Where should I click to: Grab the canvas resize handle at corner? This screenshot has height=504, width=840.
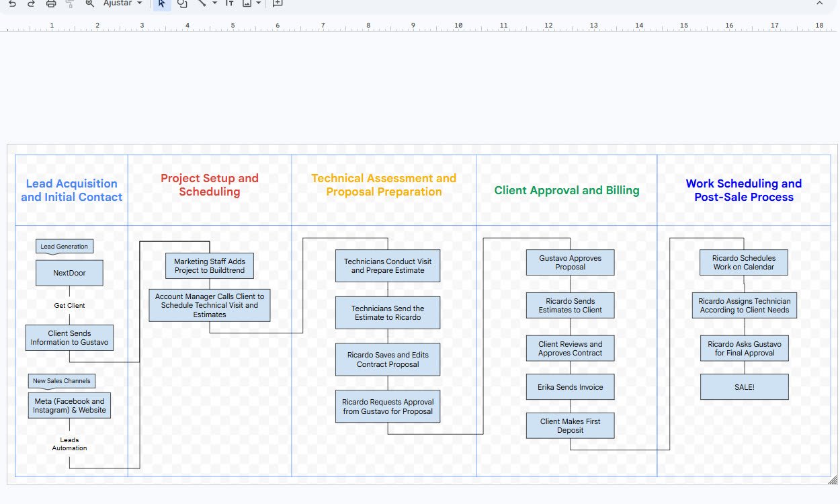pos(833,479)
